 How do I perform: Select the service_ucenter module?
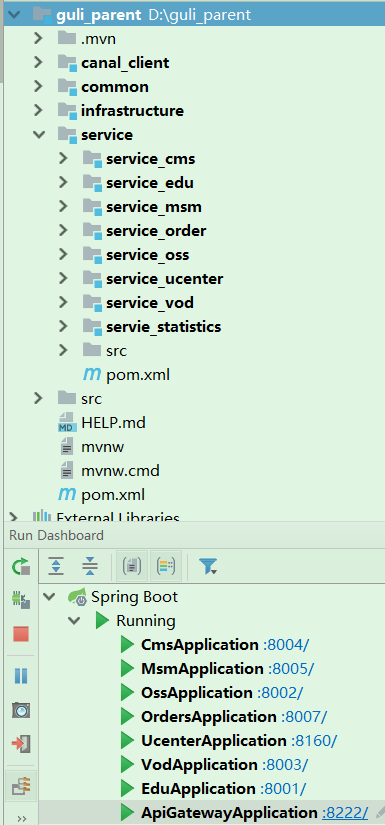click(165, 279)
